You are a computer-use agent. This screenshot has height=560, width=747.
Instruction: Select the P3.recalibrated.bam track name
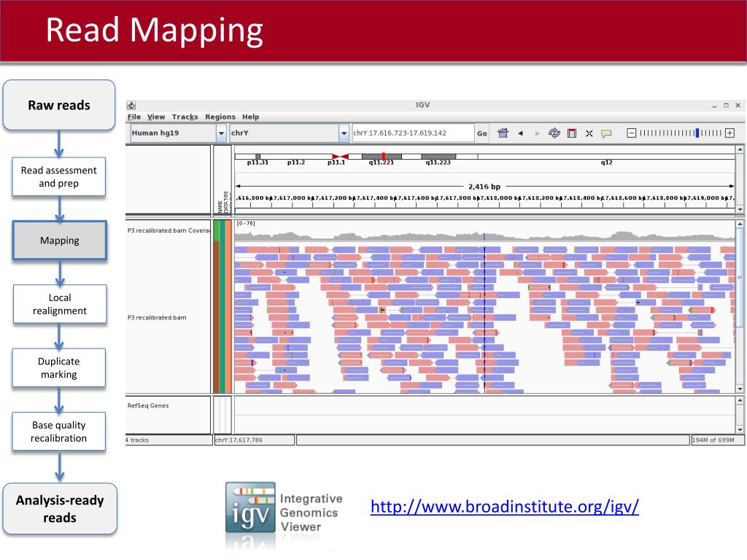(x=157, y=318)
